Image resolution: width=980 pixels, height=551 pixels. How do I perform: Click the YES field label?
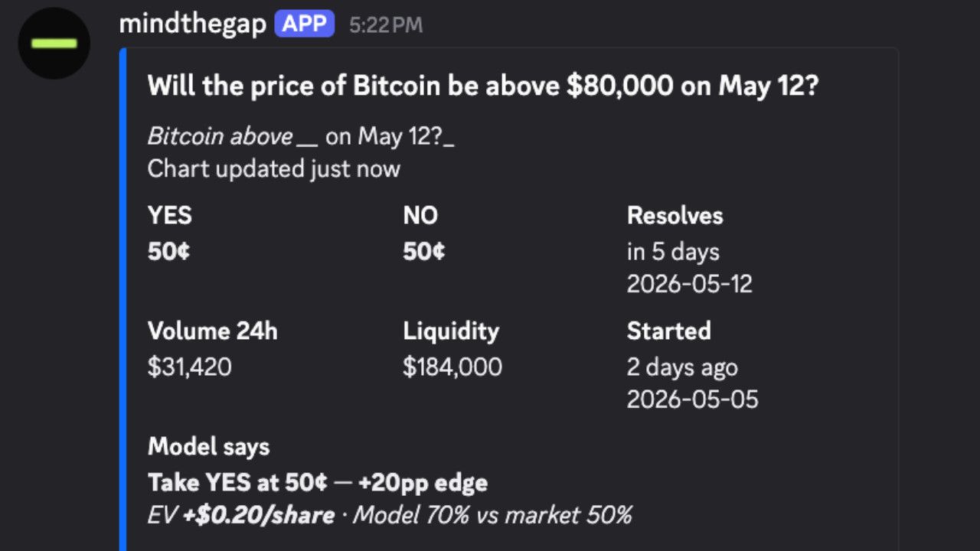(x=170, y=216)
